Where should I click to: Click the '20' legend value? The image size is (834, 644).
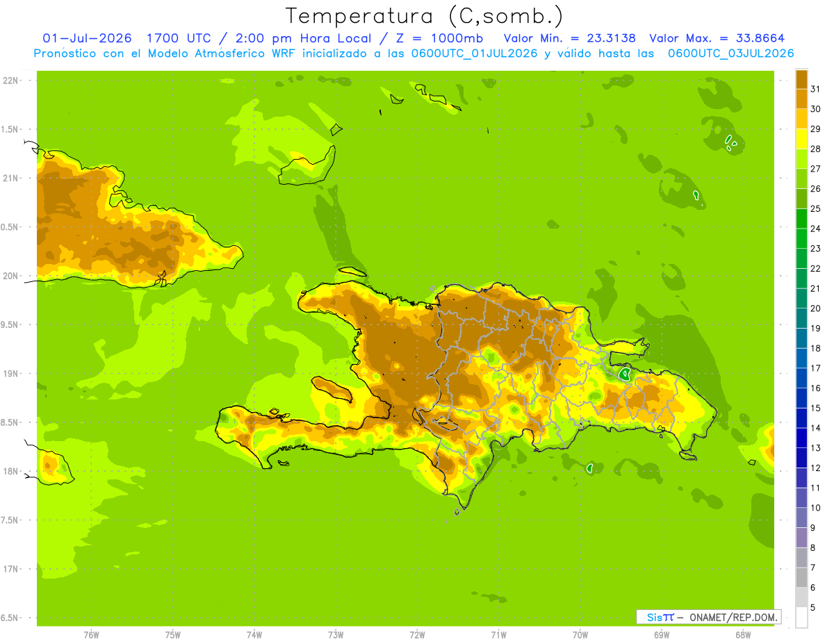pyautogui.click(x=815, y=308)
